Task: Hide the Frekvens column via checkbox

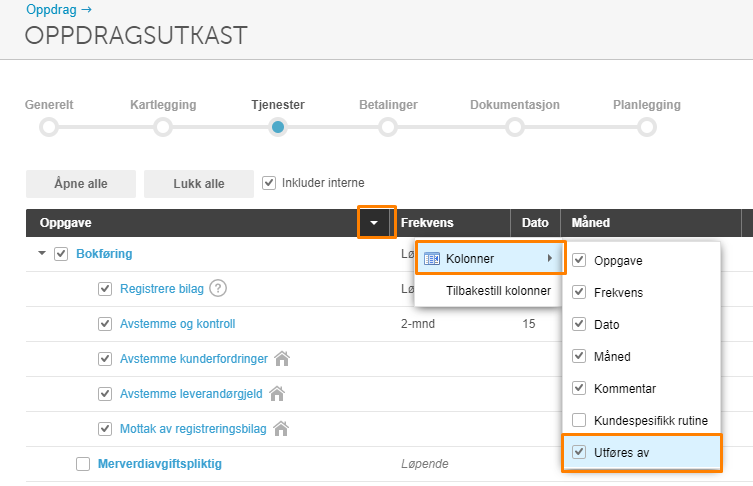Action: (x=579, y=292)
